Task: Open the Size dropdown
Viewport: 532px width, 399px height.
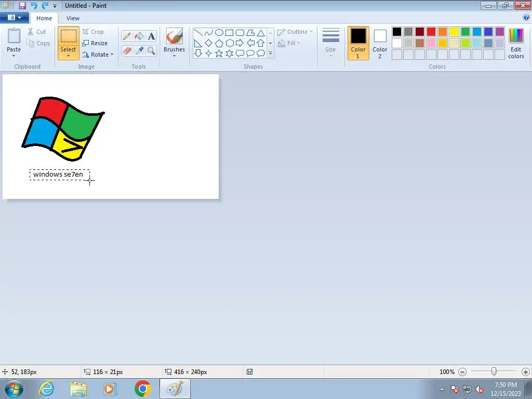Action: pyautogui.click(x=330, y=43)
